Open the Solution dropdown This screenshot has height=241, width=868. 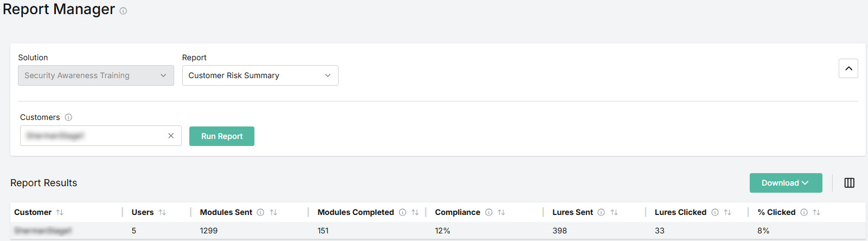(96, 75)
